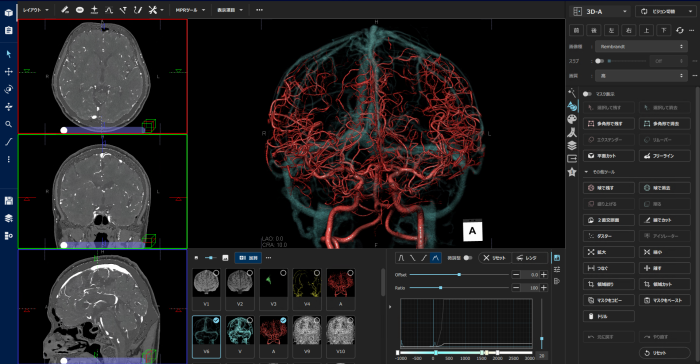Select the curved path tool in top toolbar
This screenshot has height=364, width=700.
point(138,9)
